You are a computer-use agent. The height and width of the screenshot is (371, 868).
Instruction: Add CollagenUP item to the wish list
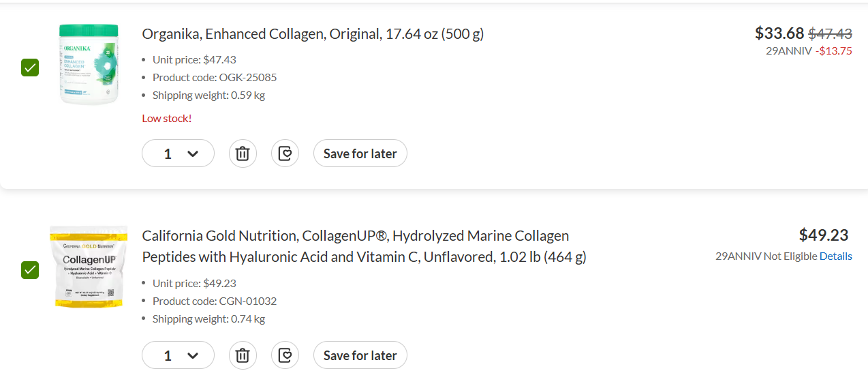(x=285, y=355)
